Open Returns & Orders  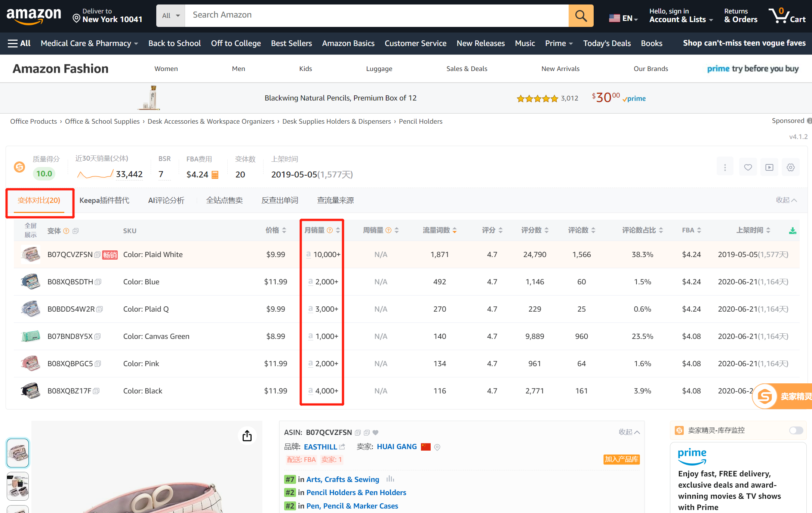click(741, 16)
